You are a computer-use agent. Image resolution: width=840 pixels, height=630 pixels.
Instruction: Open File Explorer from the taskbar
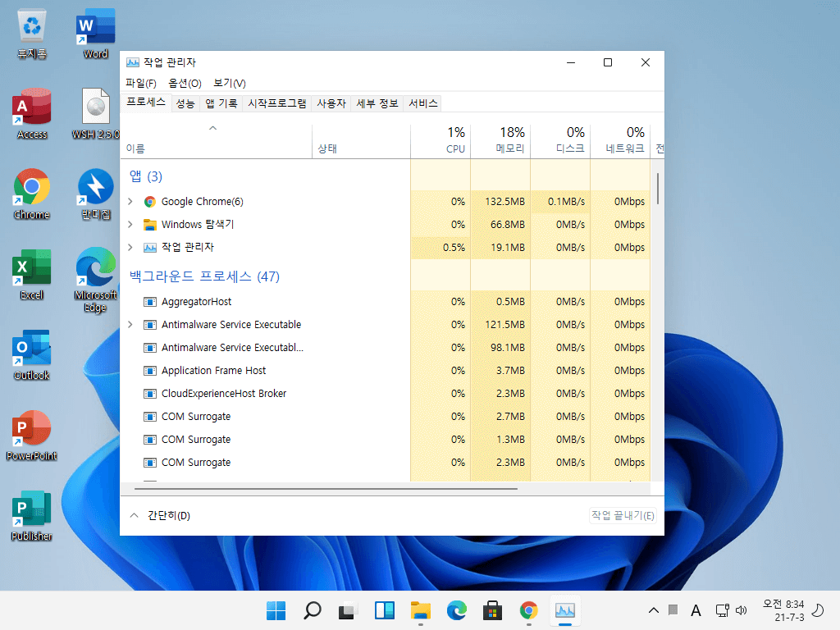coord(421,610)
